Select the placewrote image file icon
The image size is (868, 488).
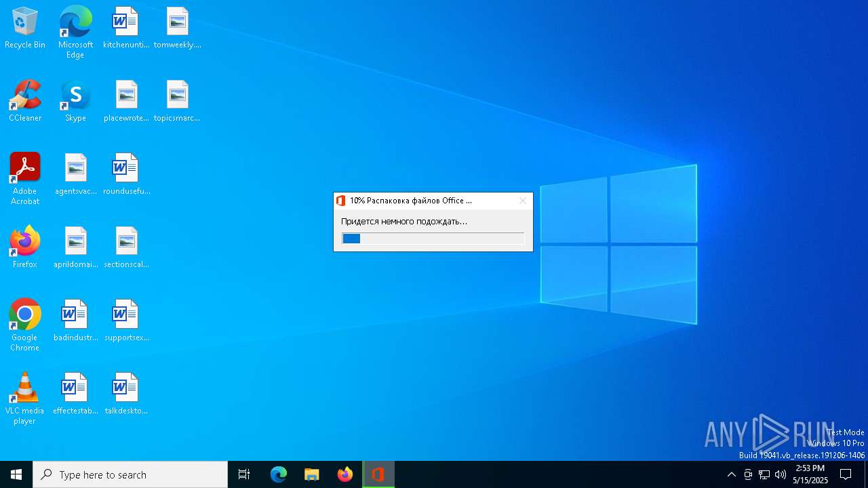click(126, 102)
